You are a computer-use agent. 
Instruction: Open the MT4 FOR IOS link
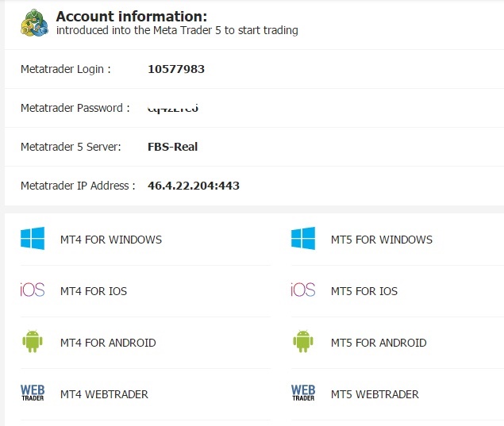[94, 291]
